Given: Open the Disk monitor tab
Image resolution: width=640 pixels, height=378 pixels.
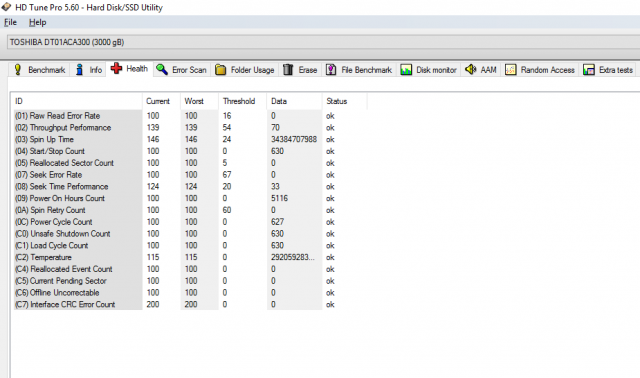Looking at the screenshot, I should [429, 70].
